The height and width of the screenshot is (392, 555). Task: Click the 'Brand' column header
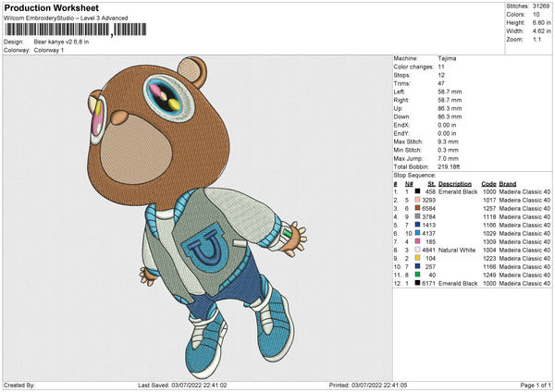[508, 184]
